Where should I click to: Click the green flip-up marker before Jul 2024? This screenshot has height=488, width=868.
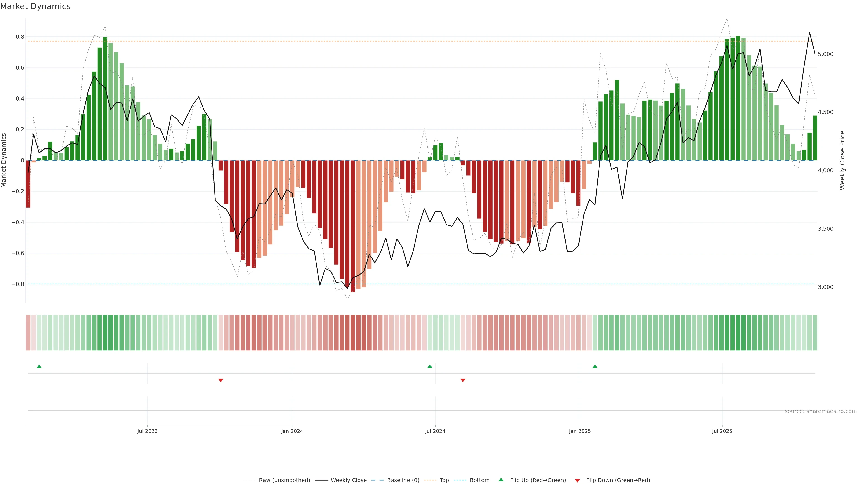pos(430,366)
